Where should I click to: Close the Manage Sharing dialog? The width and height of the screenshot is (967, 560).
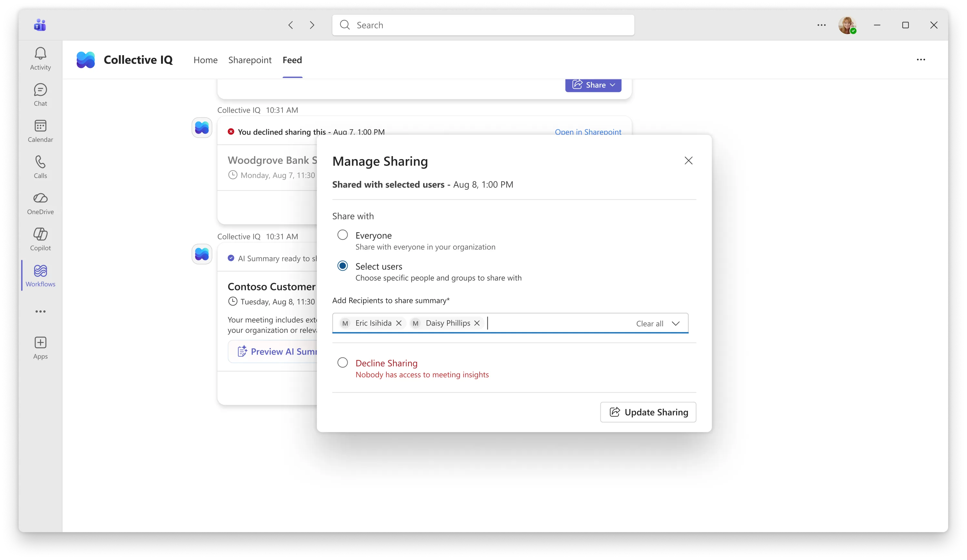click(688, 160)
